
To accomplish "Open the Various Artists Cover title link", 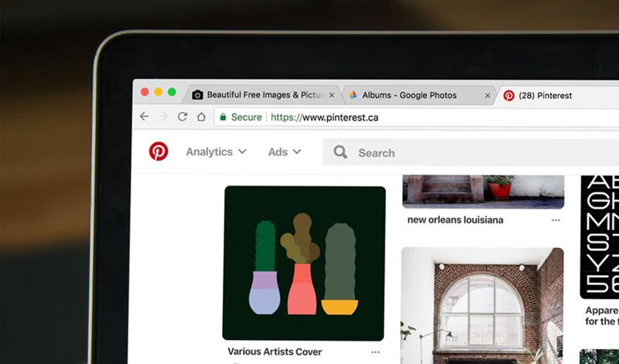I will (275, 352).
